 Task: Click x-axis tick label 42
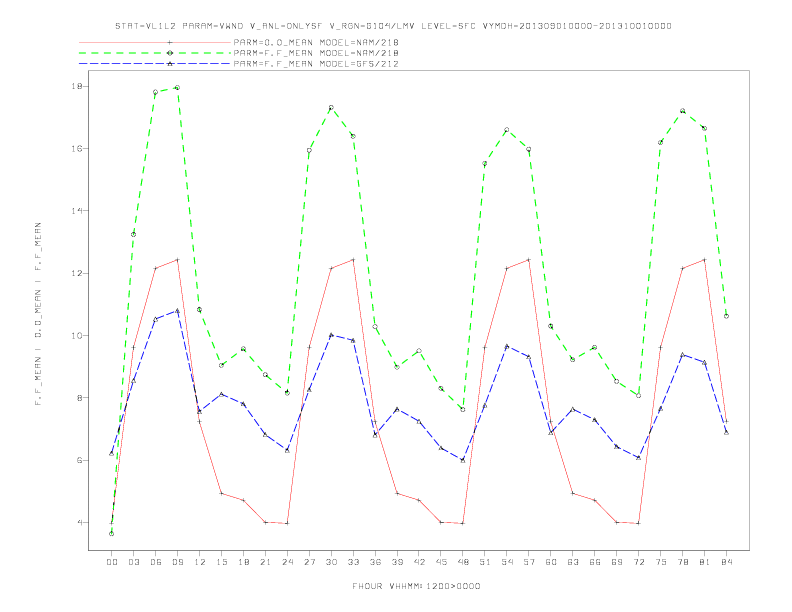(419, 562)
